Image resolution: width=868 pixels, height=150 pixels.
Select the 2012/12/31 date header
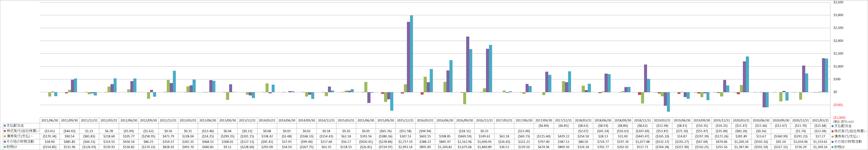pos(169,120)
